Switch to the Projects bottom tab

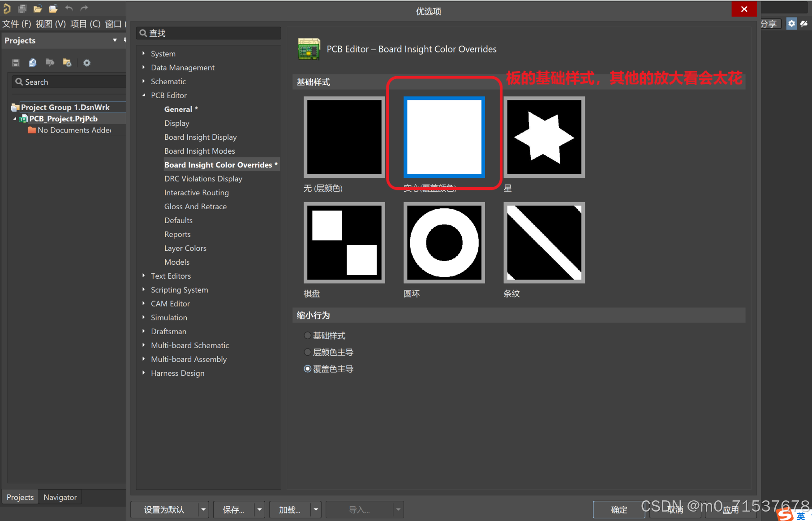(20, 497)
